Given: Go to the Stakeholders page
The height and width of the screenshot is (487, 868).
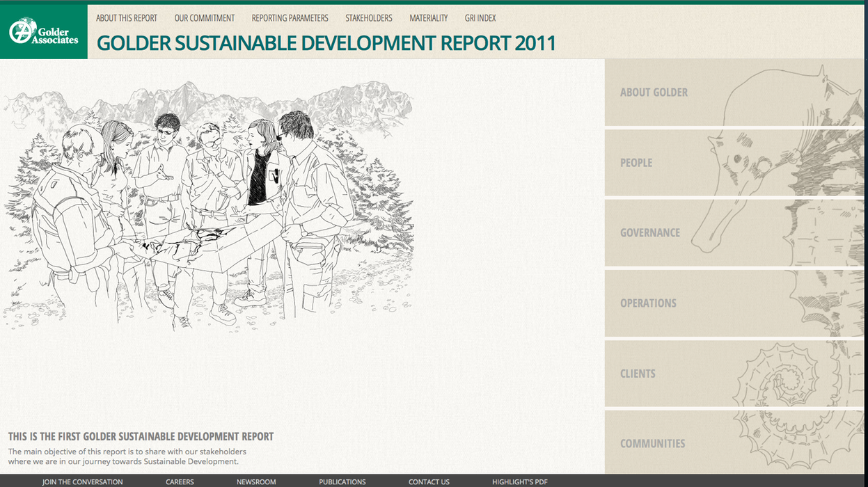Looking at the screenshot, I should [369, 18].
